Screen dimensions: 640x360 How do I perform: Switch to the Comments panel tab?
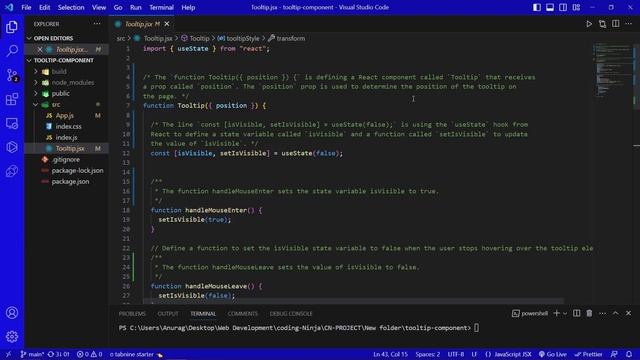point(243,313)
